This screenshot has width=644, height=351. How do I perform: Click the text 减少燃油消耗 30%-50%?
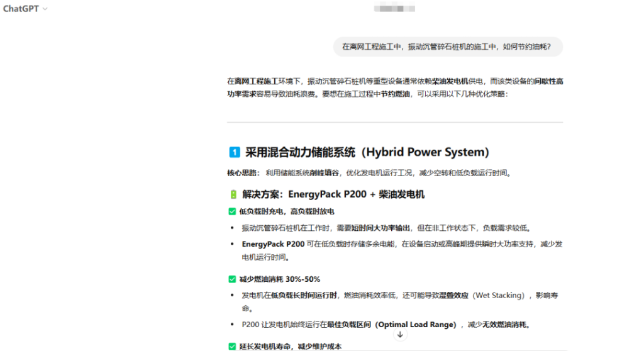click(x=280, y=279)
